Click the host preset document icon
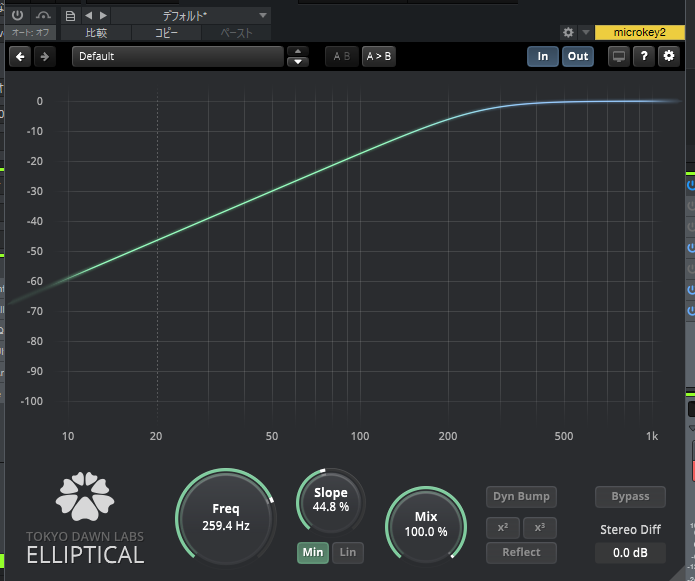This screenshot has width=695, height=581. (x=69, y=16)
